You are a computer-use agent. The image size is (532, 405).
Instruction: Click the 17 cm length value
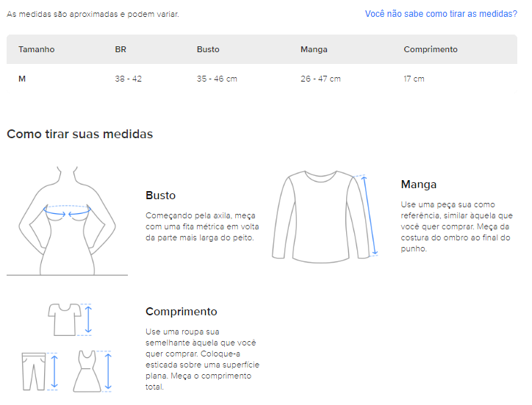click(414, 79)
